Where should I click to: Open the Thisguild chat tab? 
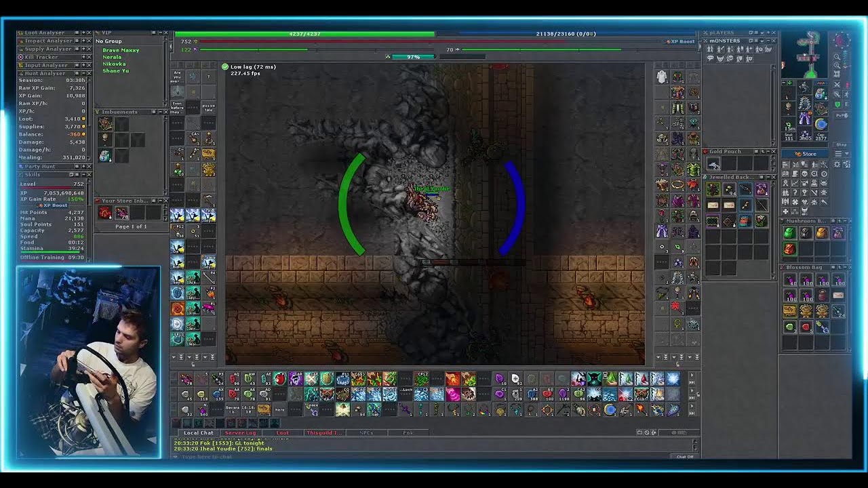point(324,432)
